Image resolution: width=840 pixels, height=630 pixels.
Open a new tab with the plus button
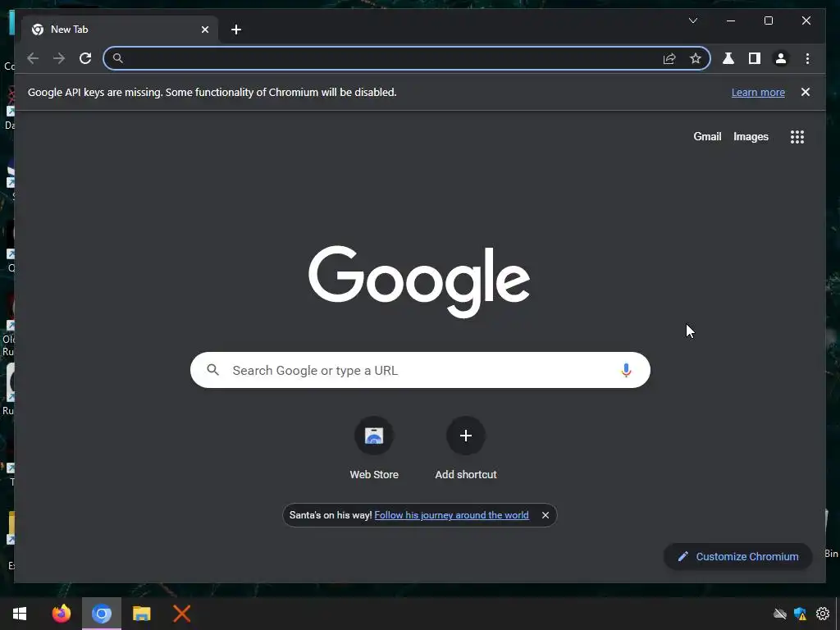[x=236, y=30]
